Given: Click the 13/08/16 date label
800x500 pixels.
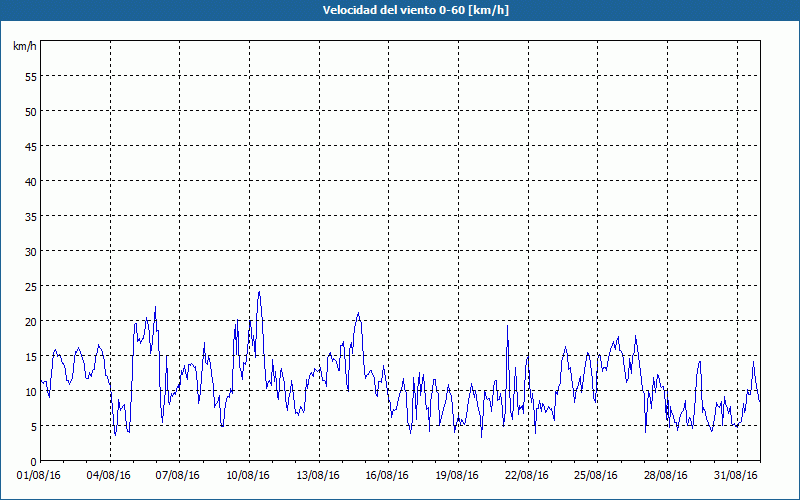Looking at the screenshot, I should [318, 476].
